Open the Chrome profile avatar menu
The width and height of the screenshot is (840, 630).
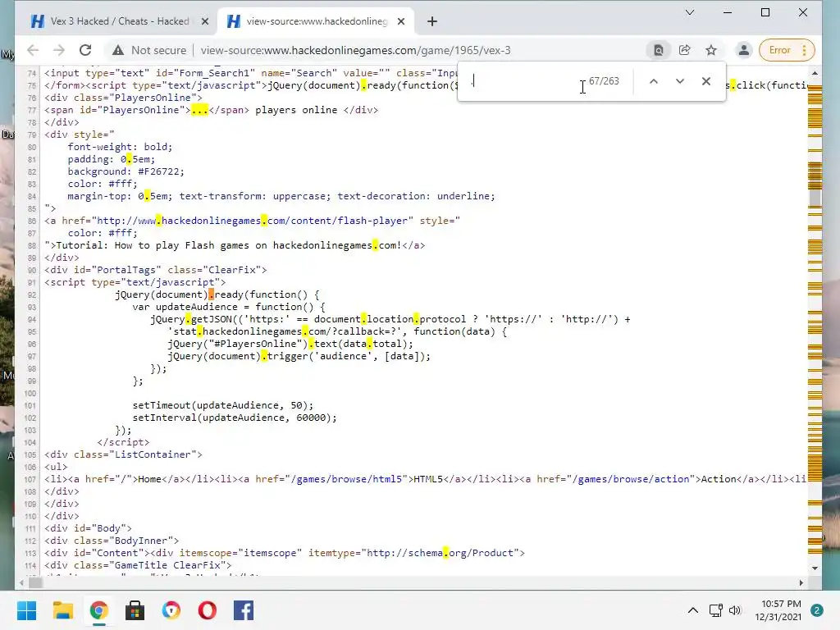tap(743, 50)
